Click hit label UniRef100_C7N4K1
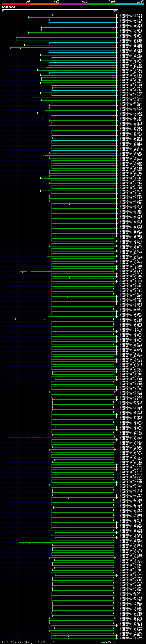The width and height of the screenshot is (146, 644). pyautogui.click(x=131, y=296)
